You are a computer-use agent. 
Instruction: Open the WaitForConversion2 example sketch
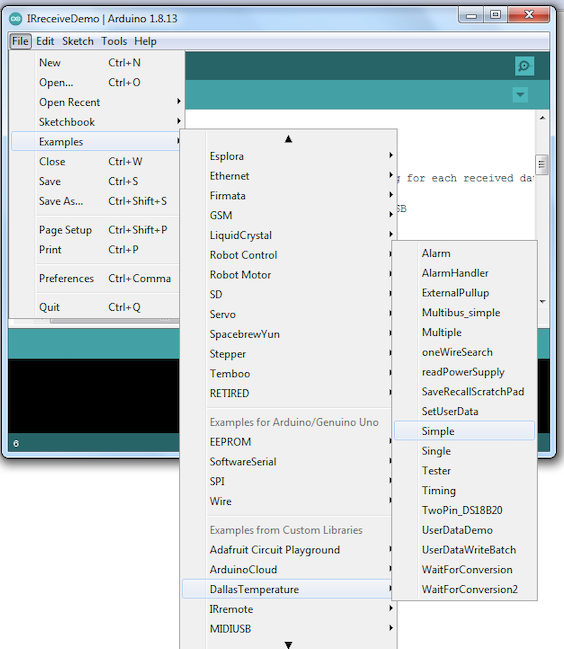tap(465, 589)
